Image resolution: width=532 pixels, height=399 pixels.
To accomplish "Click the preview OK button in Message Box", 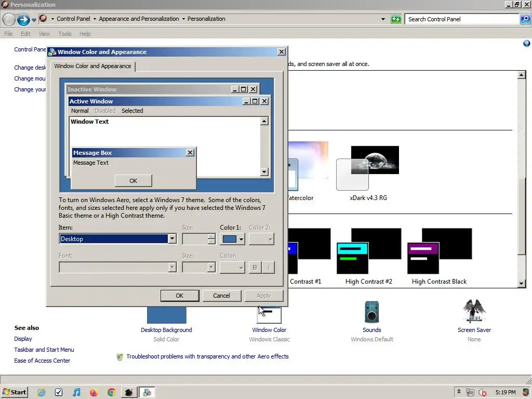I will (134, 181).
